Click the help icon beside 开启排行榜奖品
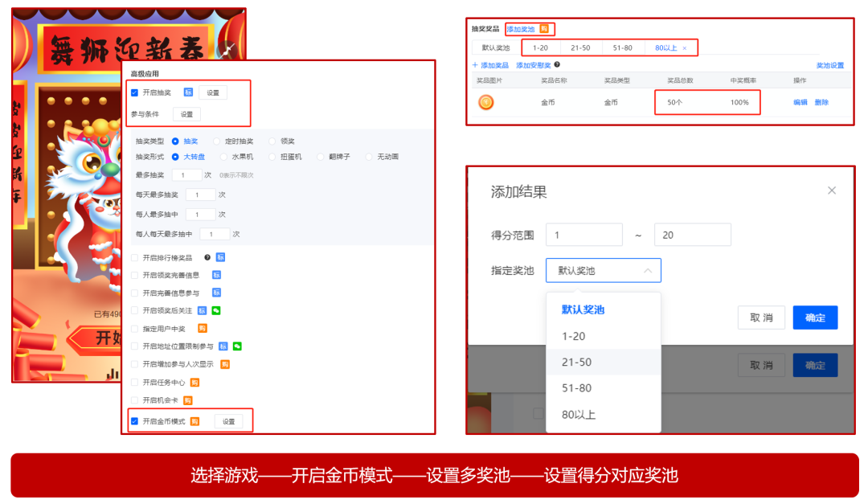 (207, 257)
